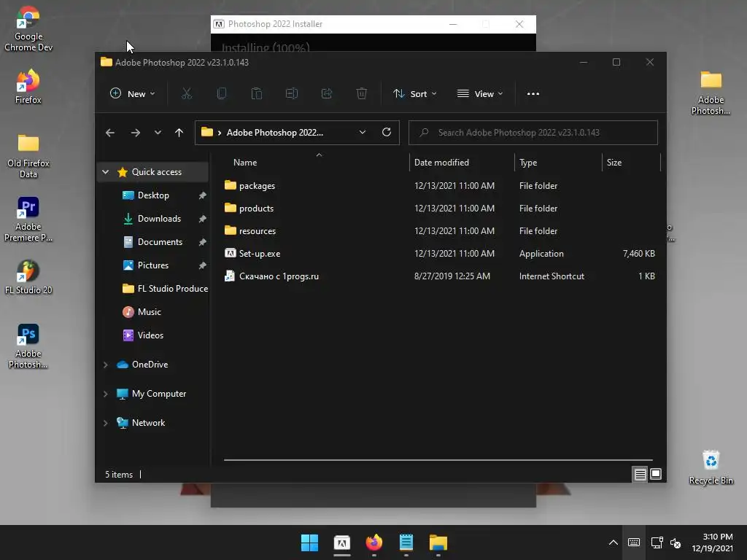747x560 pixels.
Task: Click the Cut scissors icon in toolbar
Action: (x=187, y=94)
